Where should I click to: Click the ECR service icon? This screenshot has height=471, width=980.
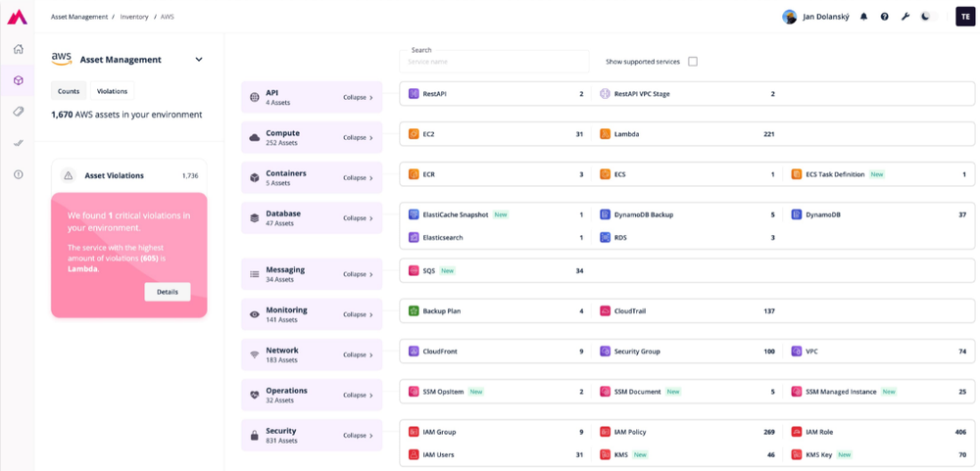tap(414, 174)
